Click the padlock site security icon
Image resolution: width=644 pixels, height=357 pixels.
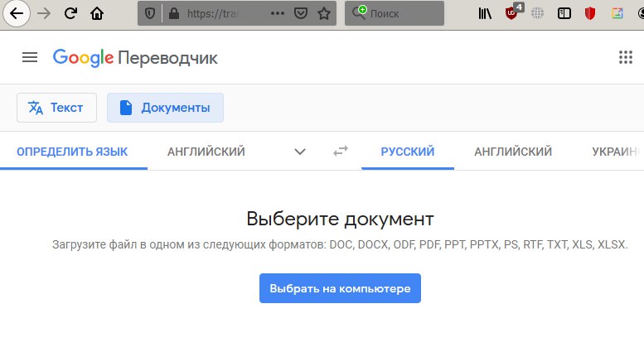coord(174,13)
